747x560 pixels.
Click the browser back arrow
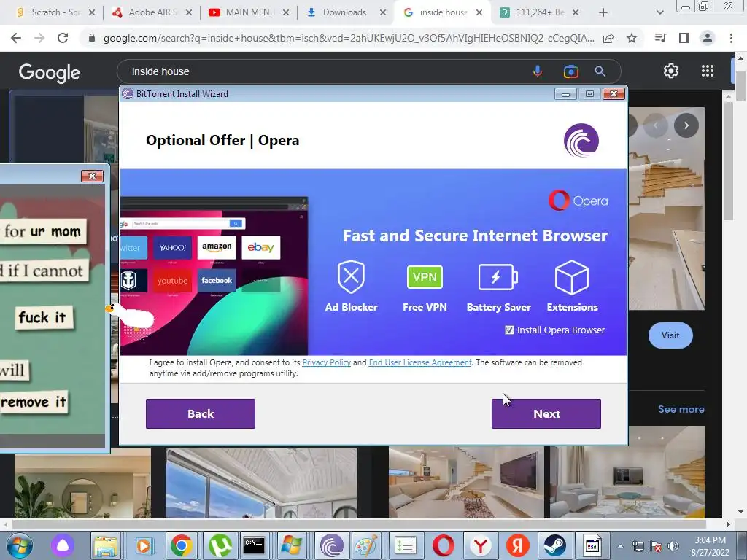click(16, 38)
